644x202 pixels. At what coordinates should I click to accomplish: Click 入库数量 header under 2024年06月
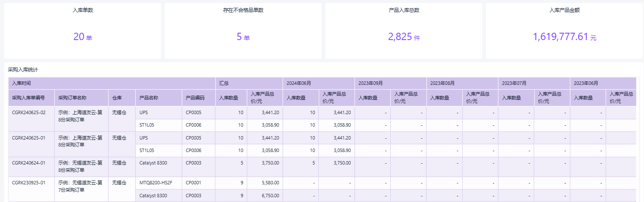(301, 98)
